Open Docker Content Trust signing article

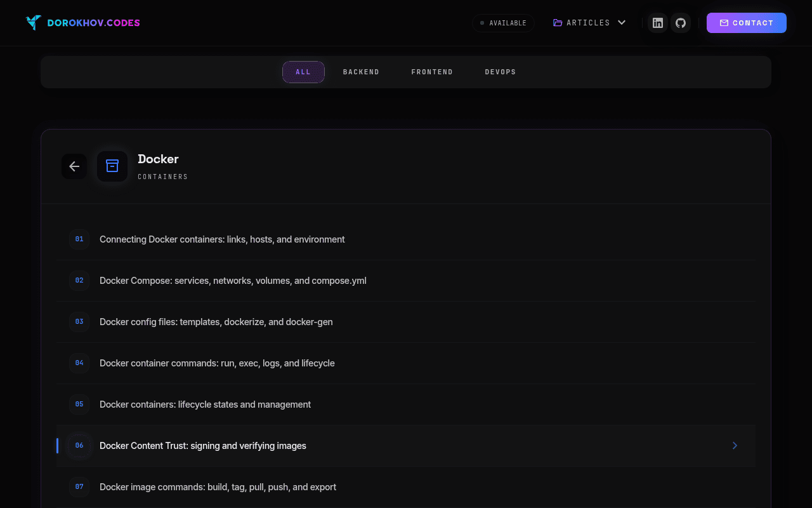click(406, 446)
